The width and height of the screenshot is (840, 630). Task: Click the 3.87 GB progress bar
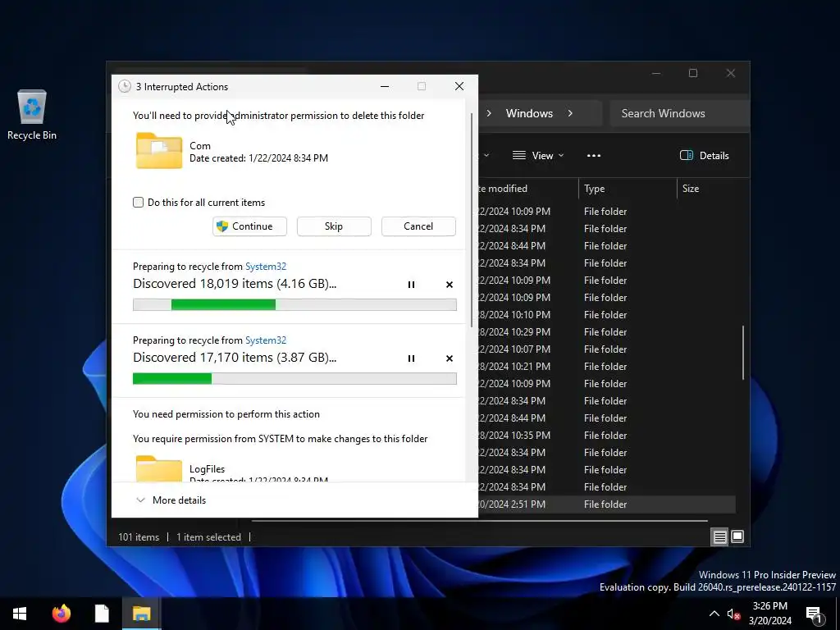pos(294,379)
